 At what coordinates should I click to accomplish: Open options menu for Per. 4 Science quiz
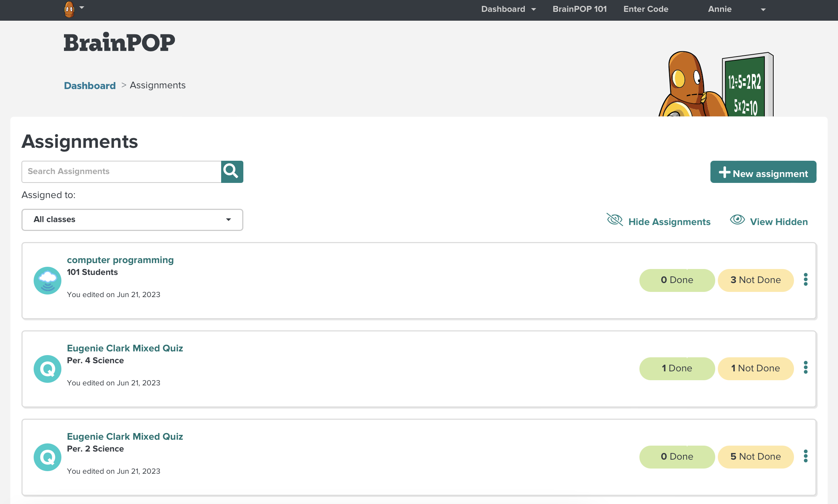click(x=805, y=368)
